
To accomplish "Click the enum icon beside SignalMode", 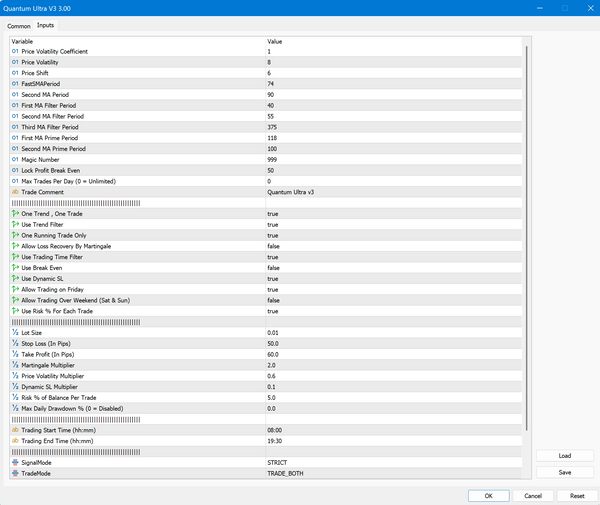I will 15,462.
